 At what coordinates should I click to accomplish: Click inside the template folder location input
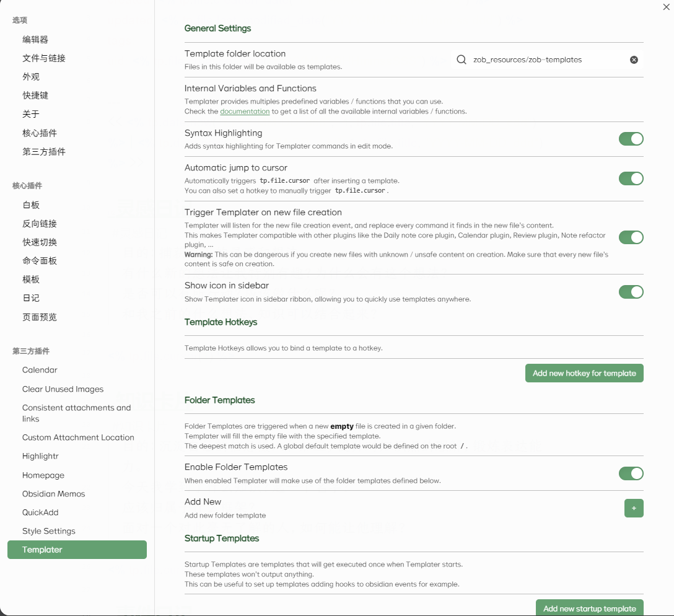tap(545, 59)
